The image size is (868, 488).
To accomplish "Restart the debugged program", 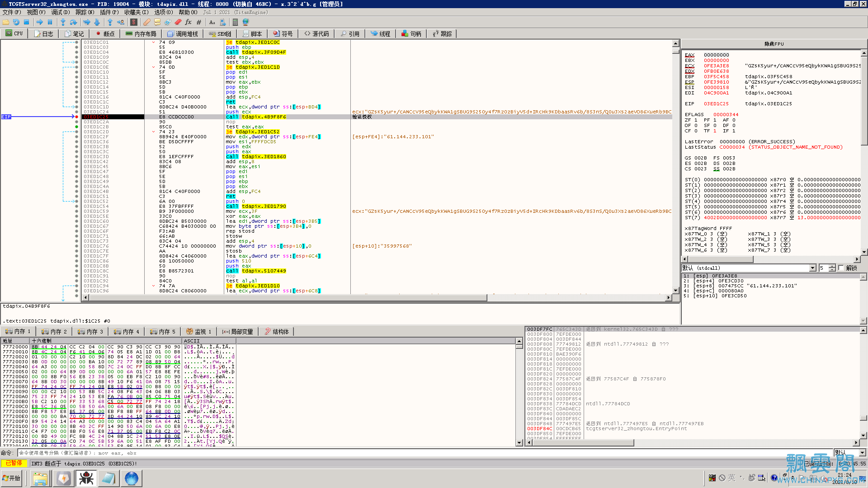I will (x=16, y=22).
